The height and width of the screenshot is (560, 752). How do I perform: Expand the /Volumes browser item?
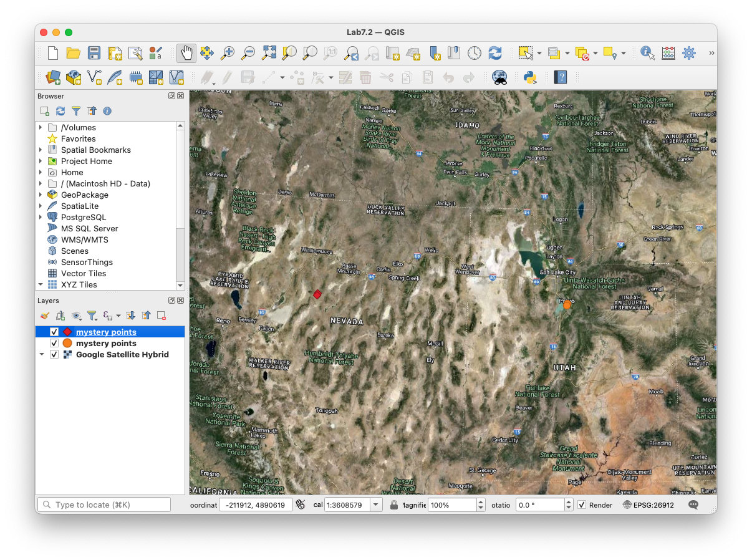coord(41,127)
